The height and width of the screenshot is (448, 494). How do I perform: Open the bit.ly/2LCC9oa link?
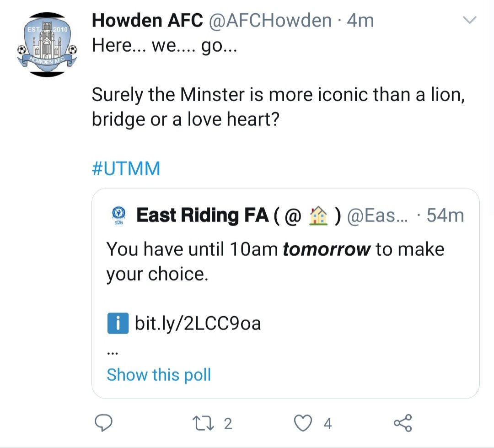[x=198, y=323]
